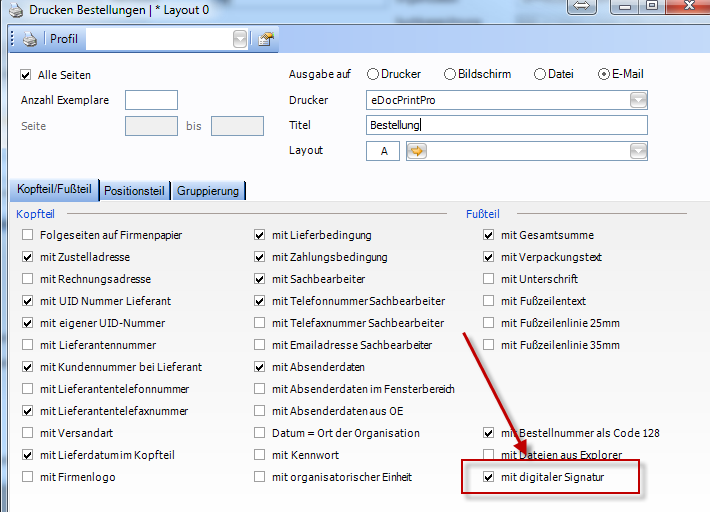Check mit Rechnungsadresse option
This screenshot has height=512, width=710.
point(27,279)
